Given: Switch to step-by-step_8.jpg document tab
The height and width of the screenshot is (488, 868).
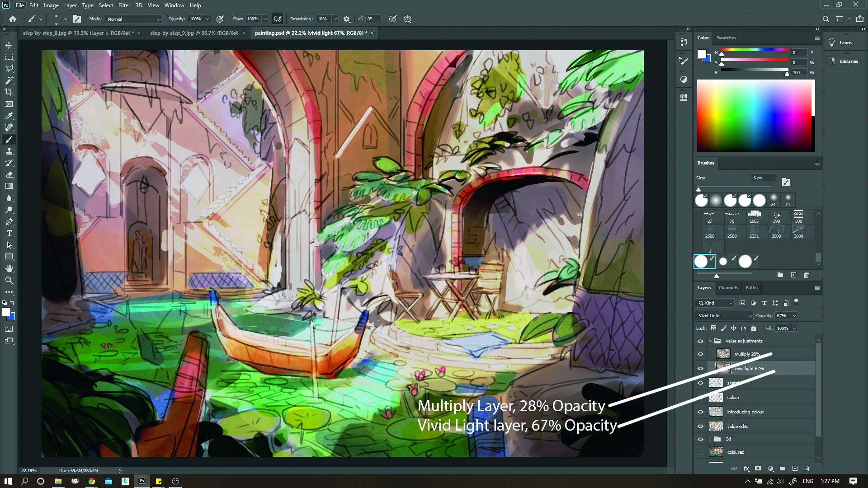Looking at the screenshot, I should point(78,33).
